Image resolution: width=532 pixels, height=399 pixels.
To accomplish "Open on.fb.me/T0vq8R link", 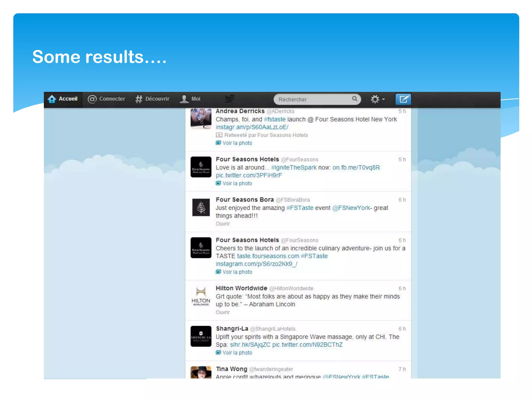I will pyautogui.click(x=356, y=168).
